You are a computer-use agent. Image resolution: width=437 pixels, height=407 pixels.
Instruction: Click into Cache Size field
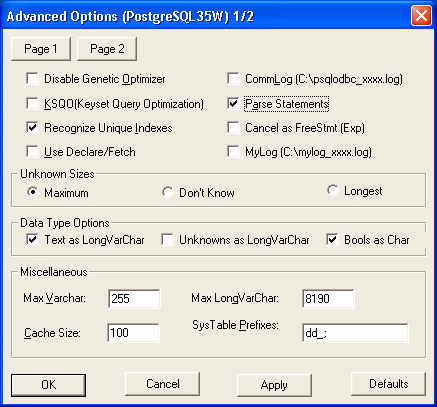click(133, 333)
